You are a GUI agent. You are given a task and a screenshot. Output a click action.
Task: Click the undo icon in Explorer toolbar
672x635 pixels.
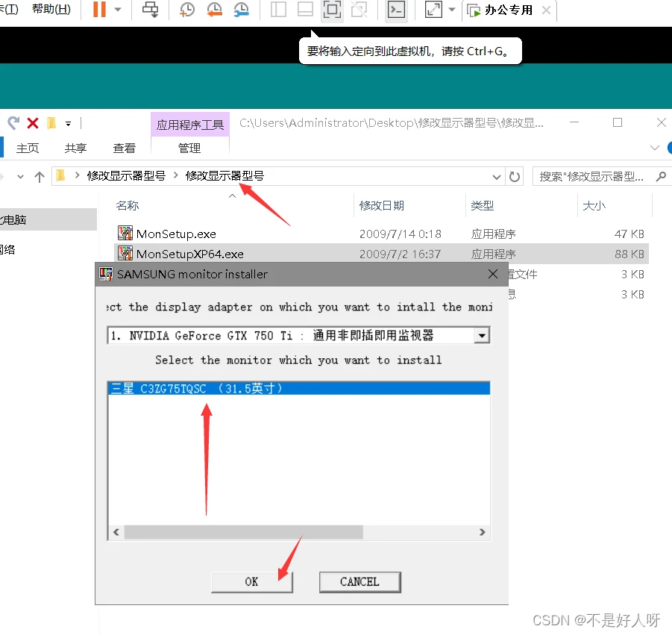pyautogui.click(x=13, y=123)
